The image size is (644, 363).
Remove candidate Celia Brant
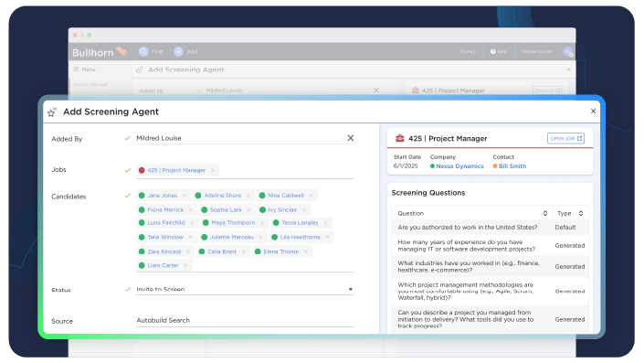click(244, 251)
